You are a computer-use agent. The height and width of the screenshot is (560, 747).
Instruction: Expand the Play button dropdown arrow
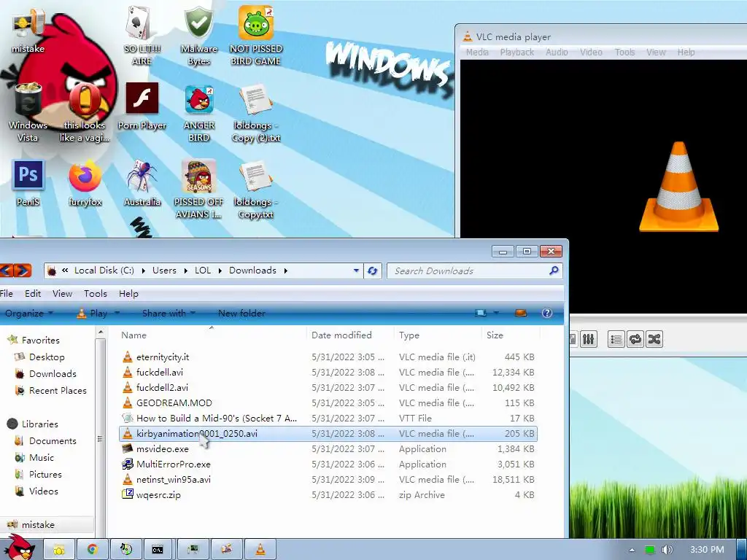[117, 314]
